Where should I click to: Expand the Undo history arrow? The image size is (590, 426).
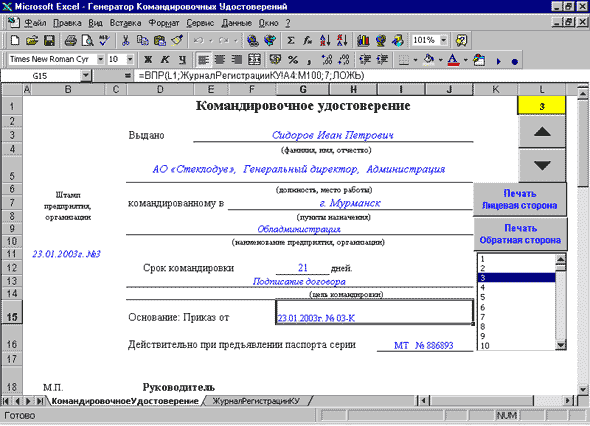pyautogui.click(x=211, y=40)
